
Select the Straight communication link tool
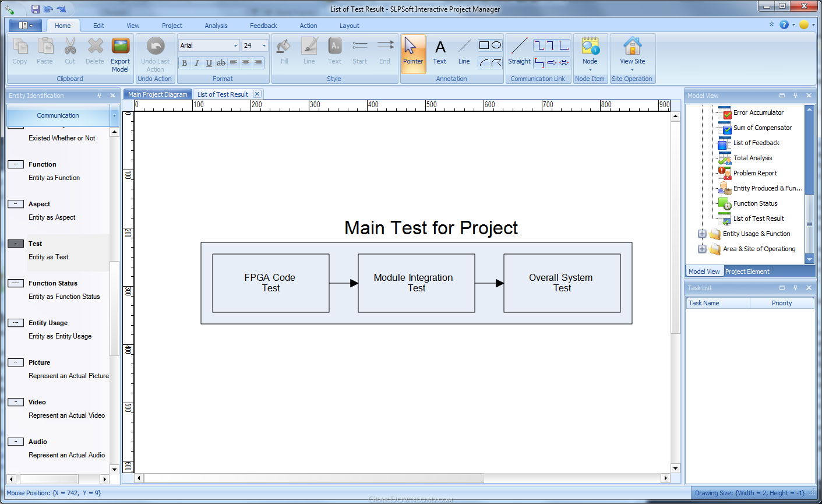519,53
